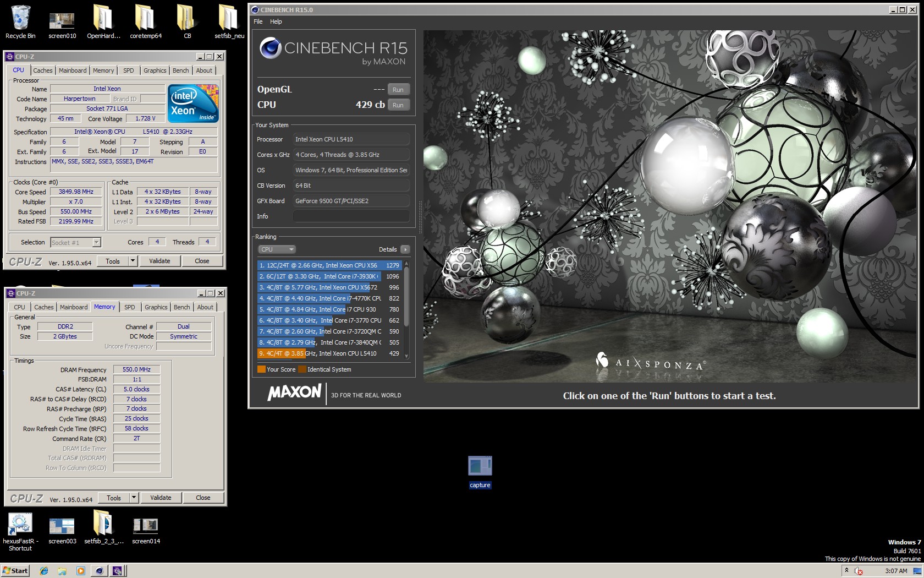This screenshot has height=578, width=924.
Task: Select ranking row 'Intel Core i7-3930K'
Action: coord(329,276)
